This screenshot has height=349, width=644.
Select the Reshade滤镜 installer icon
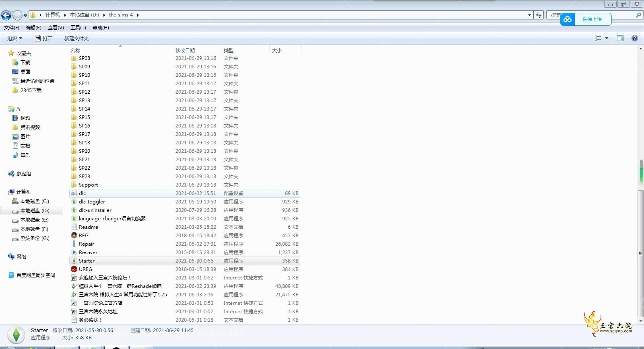pyautogui.click(x=74, y=286)
